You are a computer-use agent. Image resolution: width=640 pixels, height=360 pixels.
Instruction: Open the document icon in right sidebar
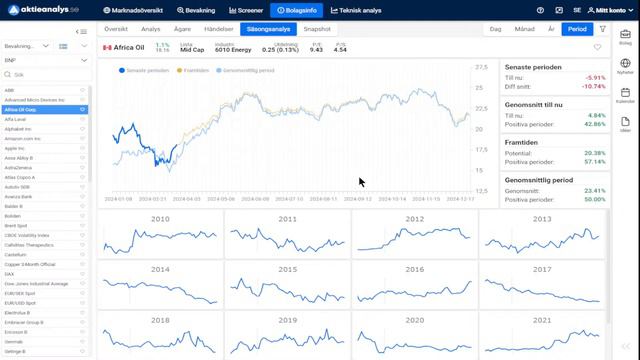point(625,124)
